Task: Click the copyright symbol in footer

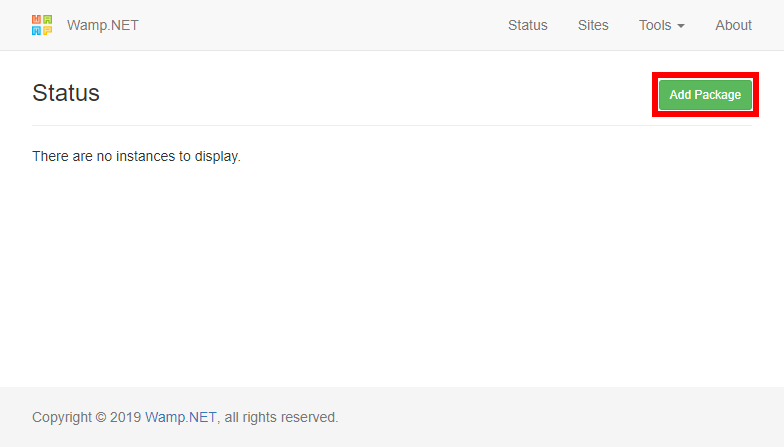Action: point(100,417)
